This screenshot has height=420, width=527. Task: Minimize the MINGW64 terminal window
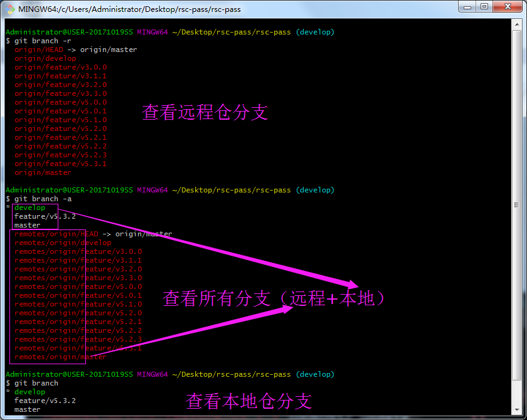coord(467,7)
